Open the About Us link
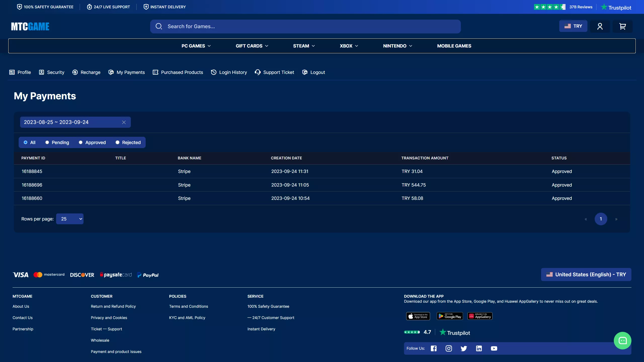The image size is (644, 362). (21, 306)
